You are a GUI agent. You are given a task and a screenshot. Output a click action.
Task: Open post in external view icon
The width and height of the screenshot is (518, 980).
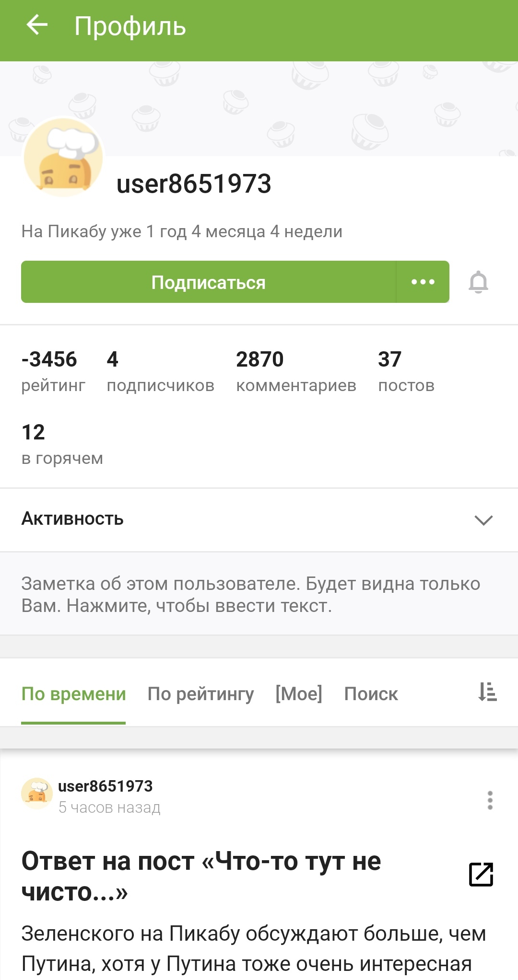(481, 875)
